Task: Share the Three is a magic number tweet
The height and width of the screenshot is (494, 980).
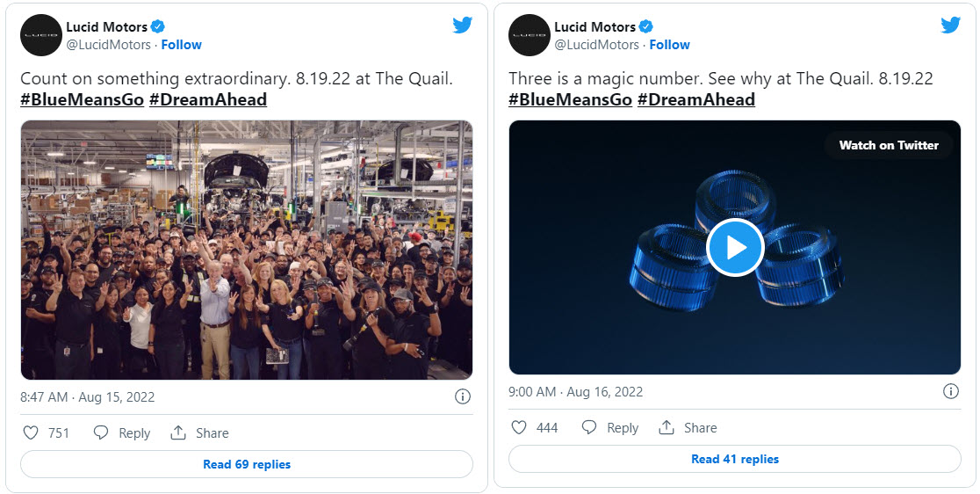Action: pos(688,427)
